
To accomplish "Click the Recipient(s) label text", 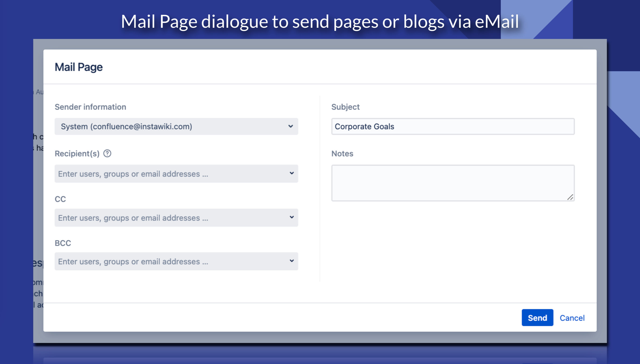I will 77,154.
